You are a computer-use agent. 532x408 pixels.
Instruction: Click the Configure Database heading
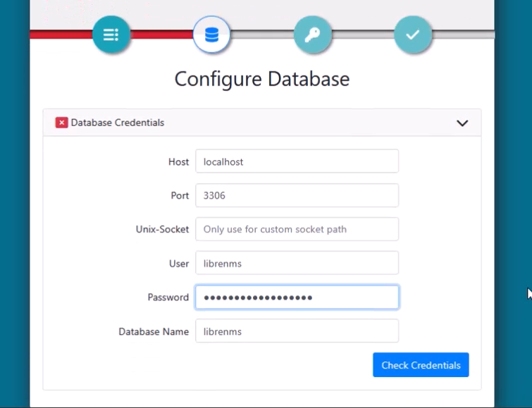(262, 79)
